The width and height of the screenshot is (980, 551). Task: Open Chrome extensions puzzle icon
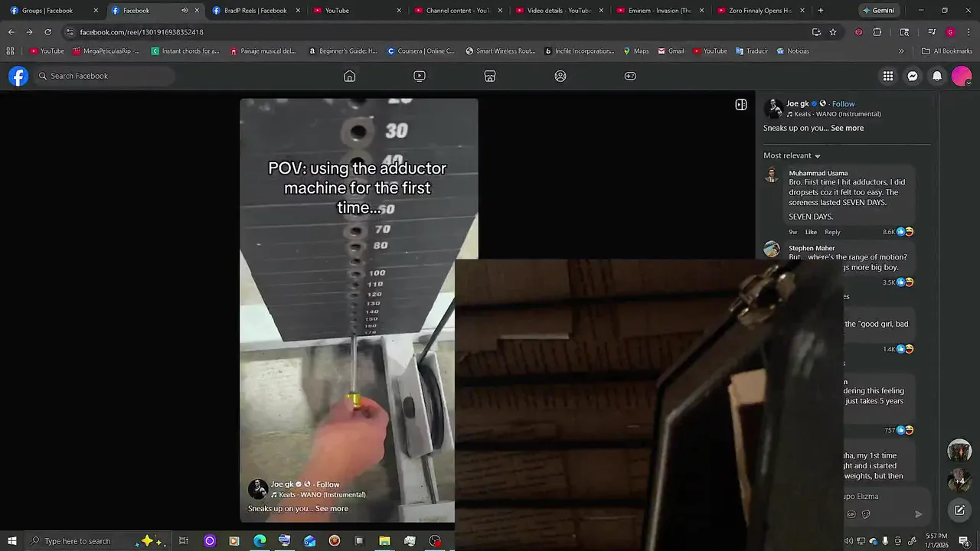pos(877,32)
